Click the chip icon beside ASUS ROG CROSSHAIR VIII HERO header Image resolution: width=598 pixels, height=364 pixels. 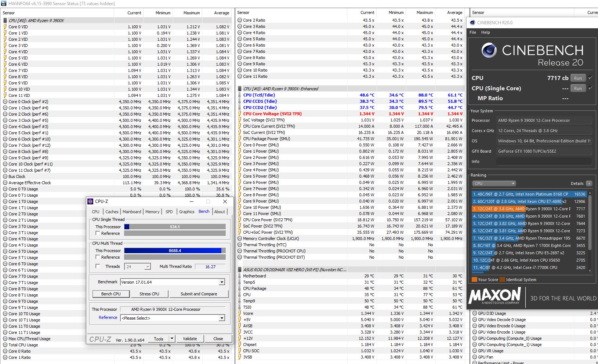pos(240,270)
